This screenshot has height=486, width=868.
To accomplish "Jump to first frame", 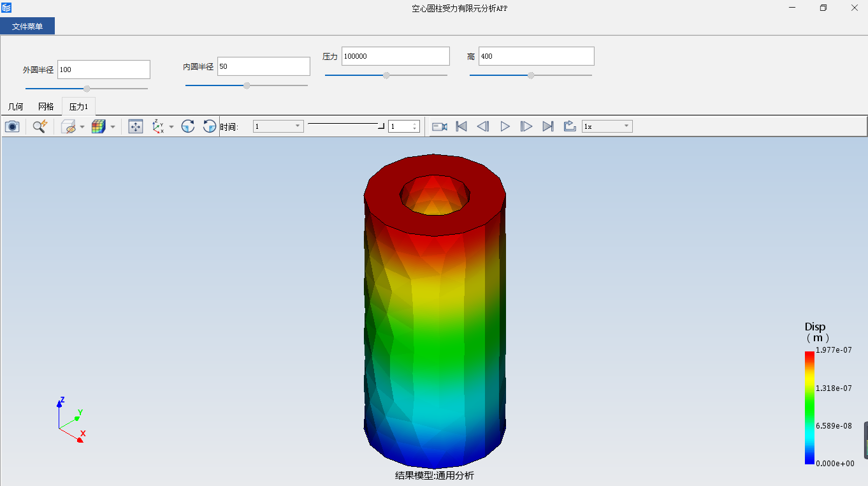I will tap(461, 126).
